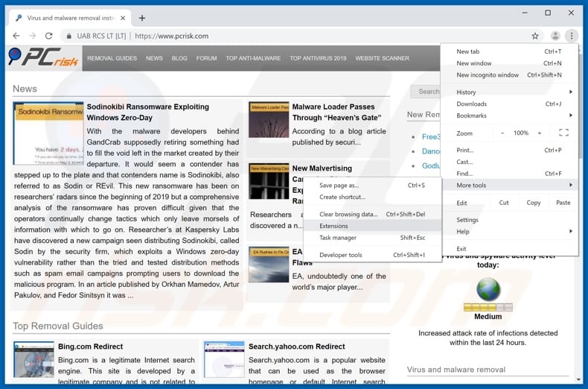
Task: Choose New tab from the Chrome menu
Action: [x=509, y=51]
